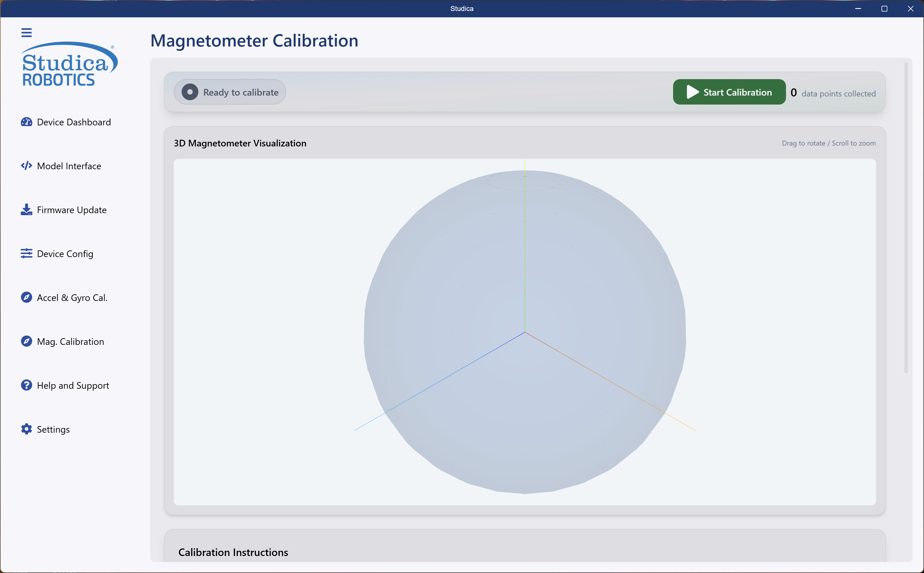Click the Help and Support question mark icon
The height and width of the screenshot is (573, 924).
[x=27, y=385]
